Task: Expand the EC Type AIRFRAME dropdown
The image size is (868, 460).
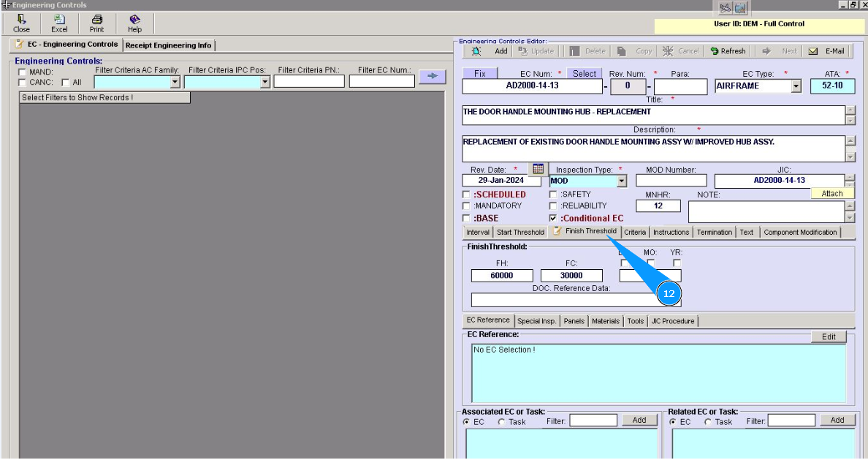Action: click(796, 86)
